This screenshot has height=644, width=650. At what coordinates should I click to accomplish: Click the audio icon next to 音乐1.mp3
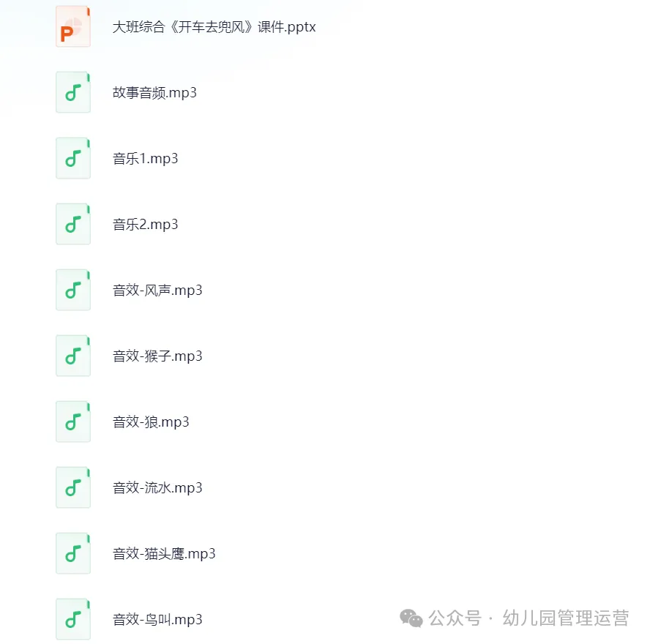point(73,158)
